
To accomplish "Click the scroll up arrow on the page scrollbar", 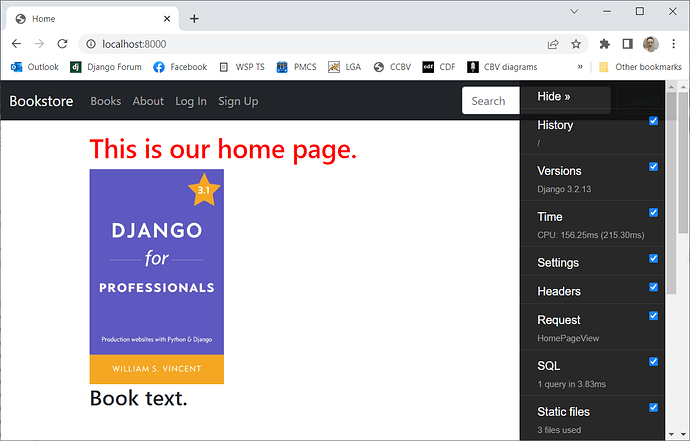I will (683, 87).
